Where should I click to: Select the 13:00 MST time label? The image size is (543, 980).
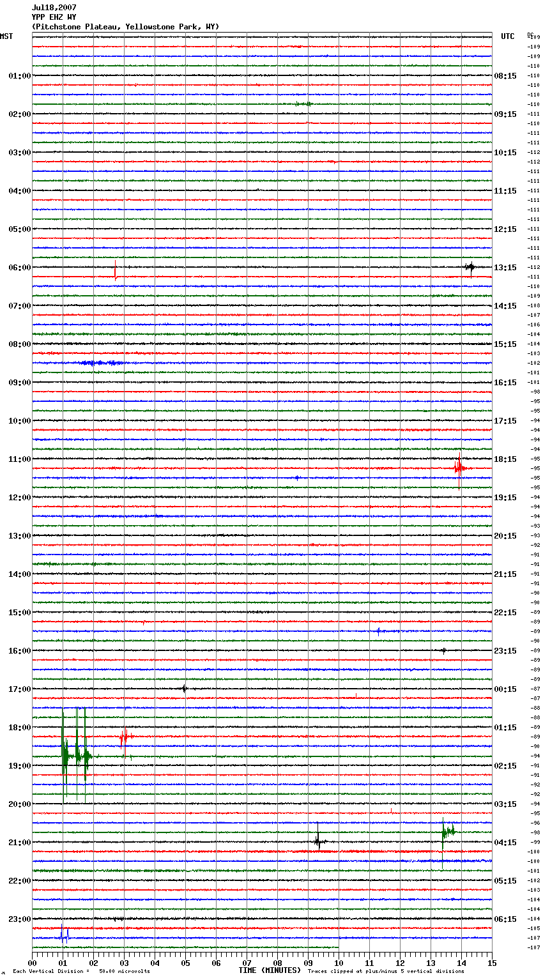coord(20,536)
